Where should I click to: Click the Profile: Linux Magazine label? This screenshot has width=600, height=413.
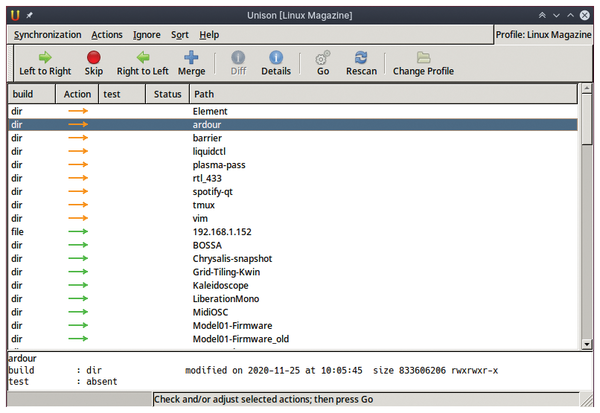click(x=543, y=35)
